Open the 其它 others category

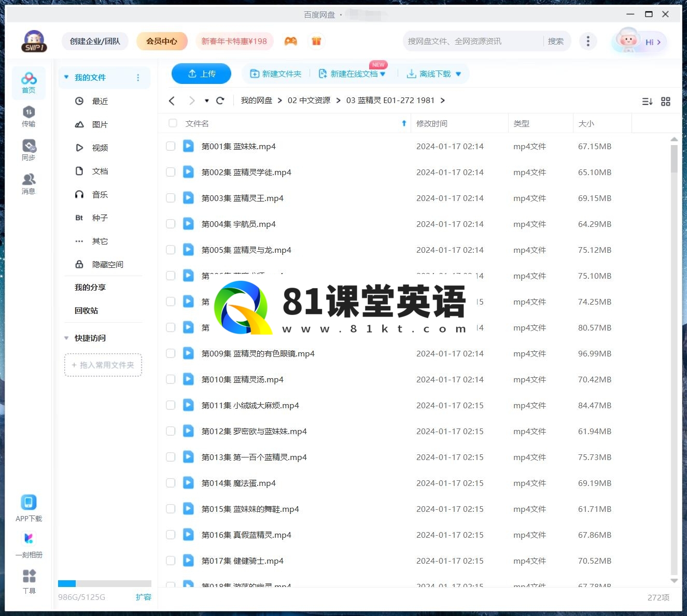coord(100,241)
